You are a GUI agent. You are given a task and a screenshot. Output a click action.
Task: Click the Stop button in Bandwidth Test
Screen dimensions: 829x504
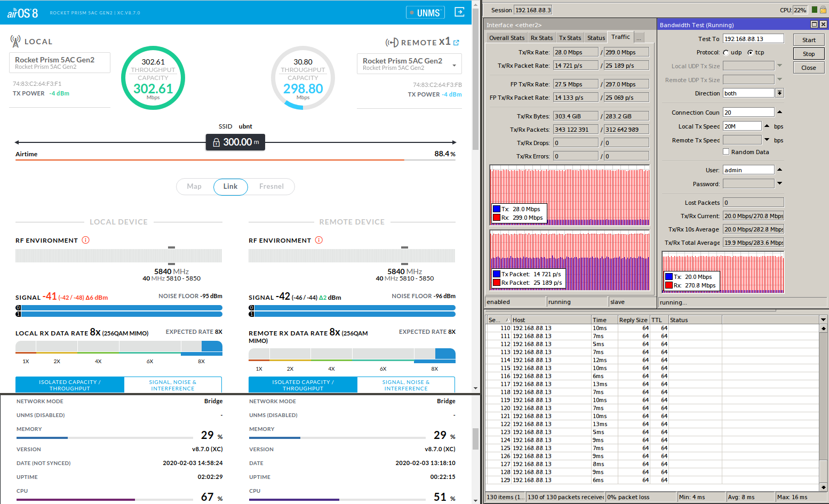(x=809, y=54)
